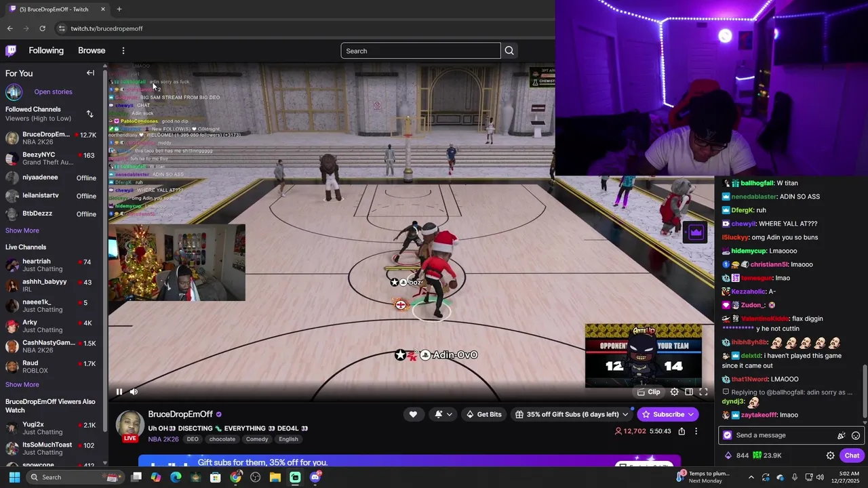Open the emote picker in chat
Screen dimensions: 868x488
[856, 436]
